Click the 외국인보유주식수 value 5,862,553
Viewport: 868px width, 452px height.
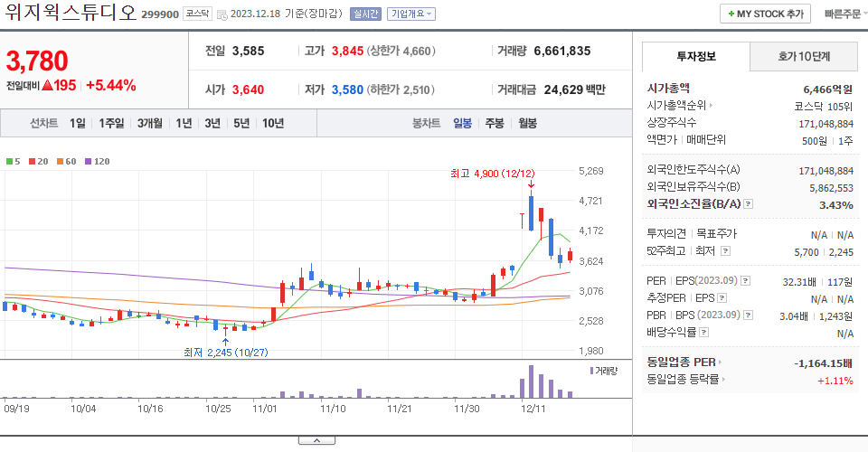[831, 188]
